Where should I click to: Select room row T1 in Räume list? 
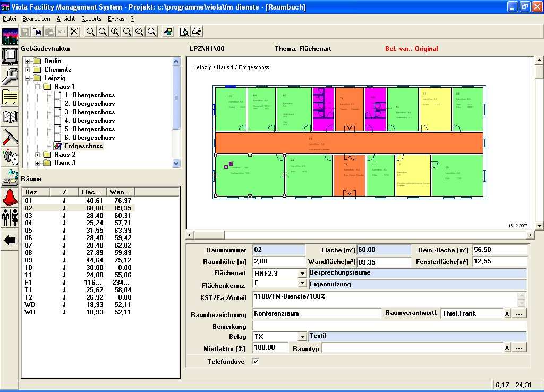click(x=79, y=289)
